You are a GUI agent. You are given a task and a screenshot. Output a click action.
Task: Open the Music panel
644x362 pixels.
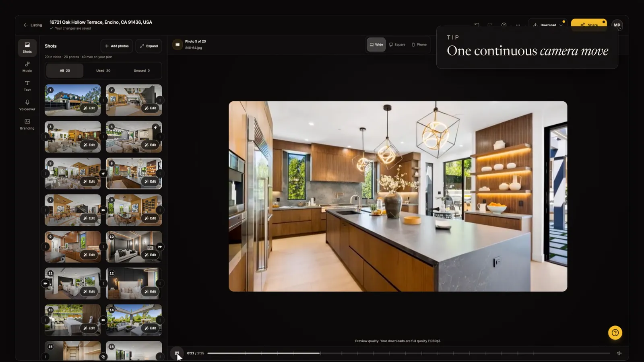pos(27,67)
